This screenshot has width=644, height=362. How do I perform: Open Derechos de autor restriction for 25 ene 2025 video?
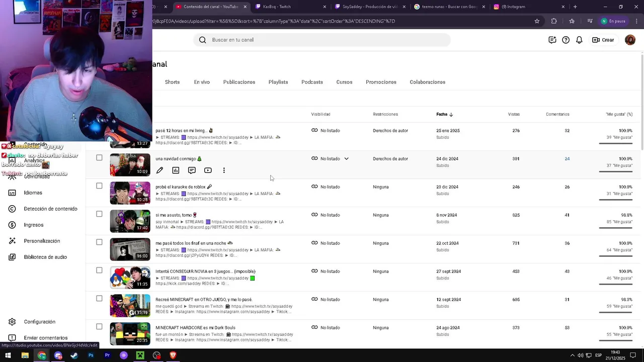[x=390, y=131]
